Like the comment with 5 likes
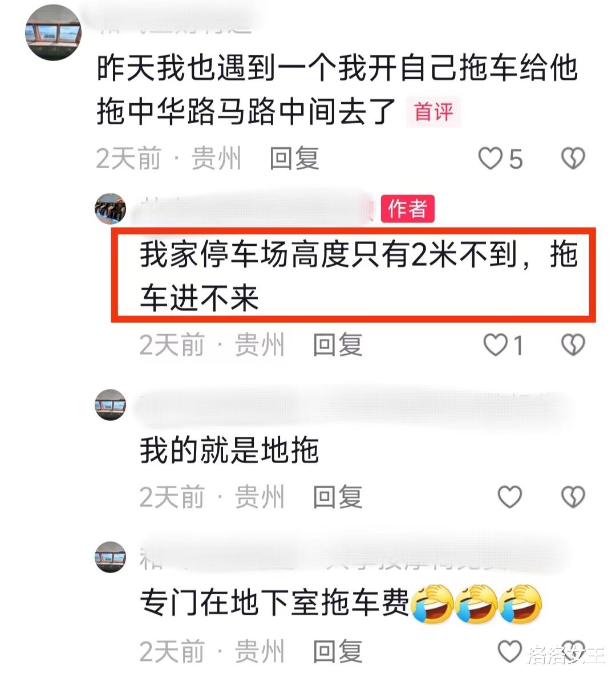Viewport: 616px width, 678px height. [491, 158]
